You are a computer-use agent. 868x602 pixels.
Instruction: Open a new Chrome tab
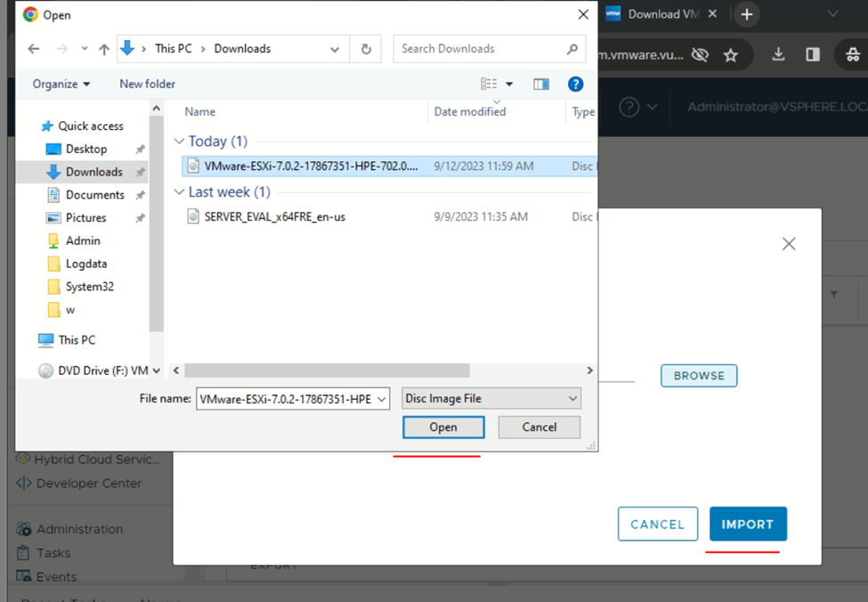point(747,14)
